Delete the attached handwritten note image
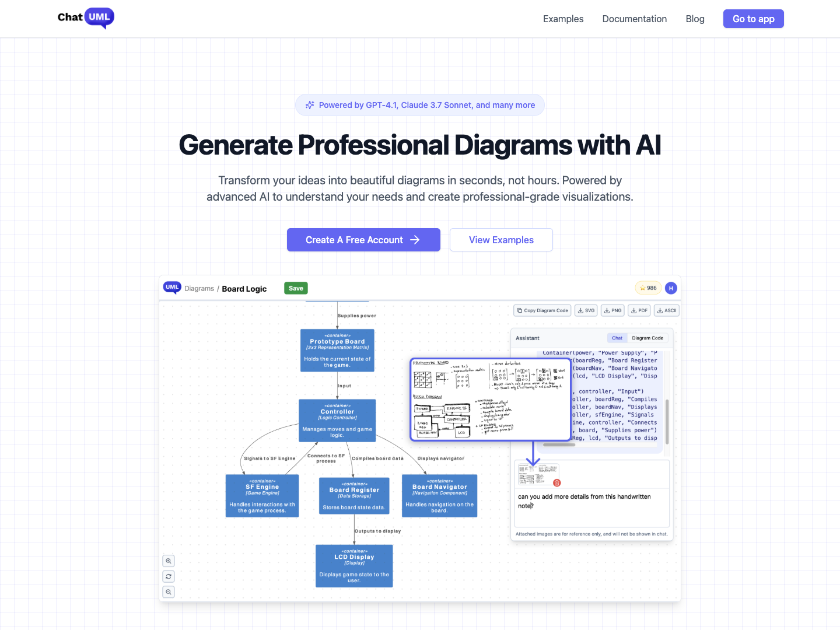840x630 pixels. 557,482
